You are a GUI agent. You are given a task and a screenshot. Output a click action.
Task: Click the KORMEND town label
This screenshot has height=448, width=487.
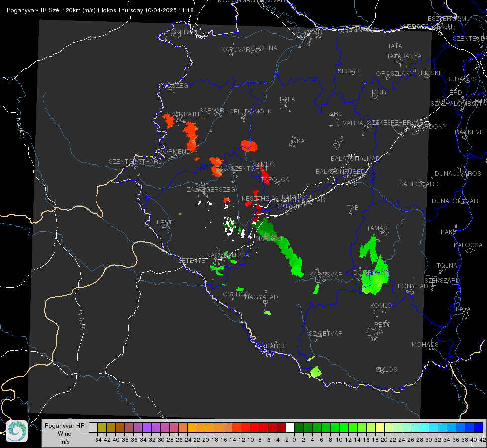(175, 152)
